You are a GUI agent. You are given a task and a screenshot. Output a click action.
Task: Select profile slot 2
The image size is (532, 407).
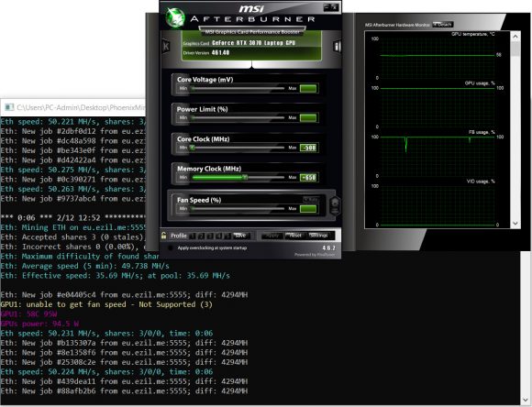coord(201,236)
